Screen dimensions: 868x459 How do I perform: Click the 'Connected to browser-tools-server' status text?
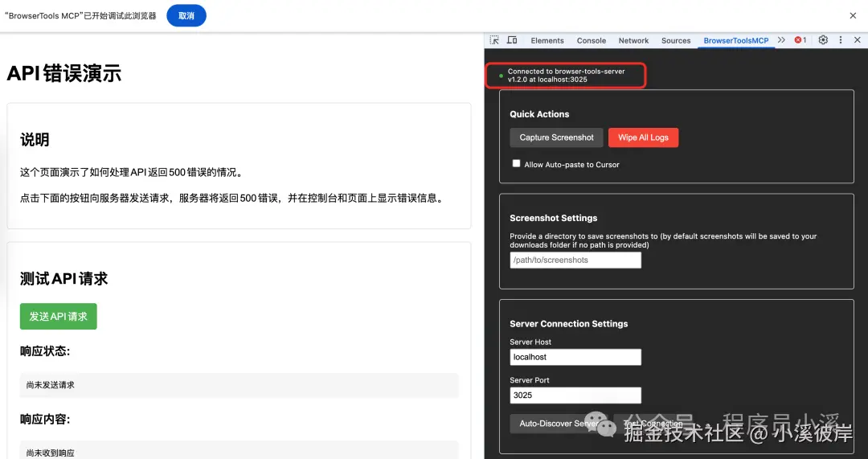pos(566,76)
